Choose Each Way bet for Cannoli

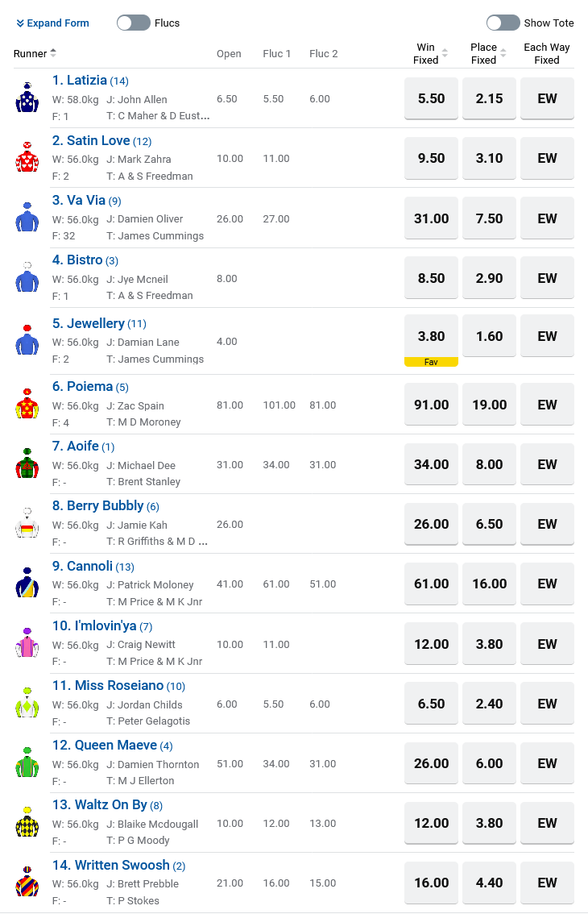(547, 584)
